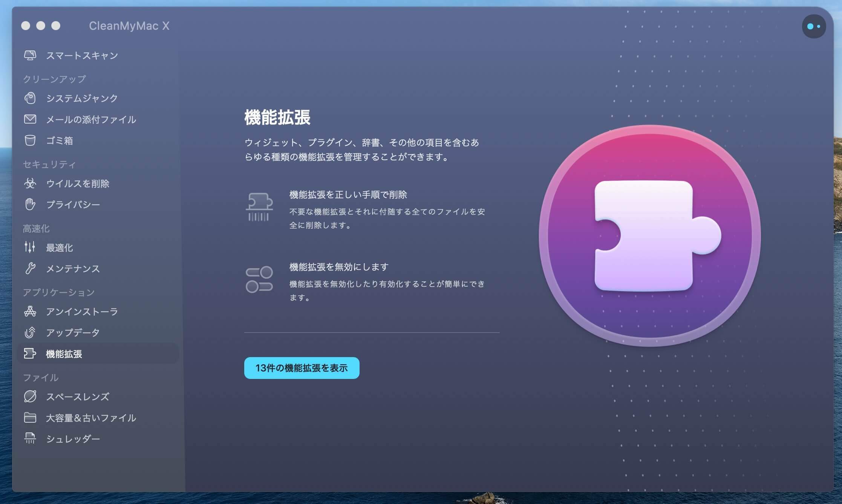This screenshot has height=504, width=842.
Task: Click the プライバシー hand icon
Action: coord(31,204)
